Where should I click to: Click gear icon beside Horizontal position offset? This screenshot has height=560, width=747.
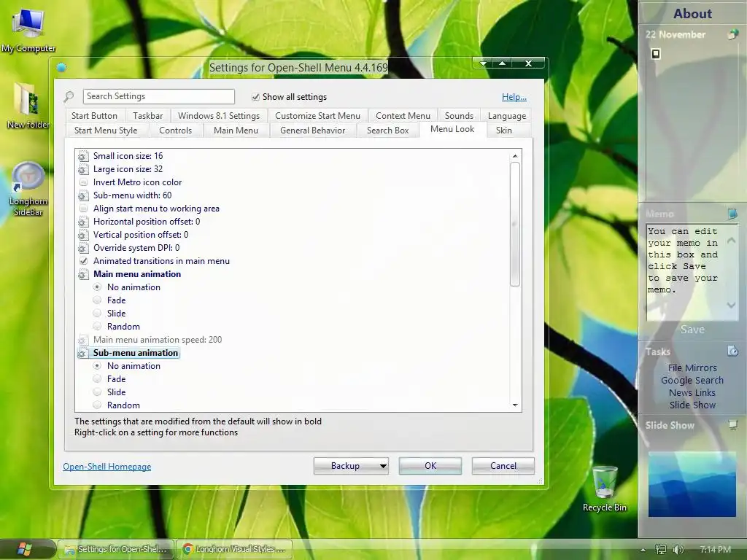coord(83,222)
